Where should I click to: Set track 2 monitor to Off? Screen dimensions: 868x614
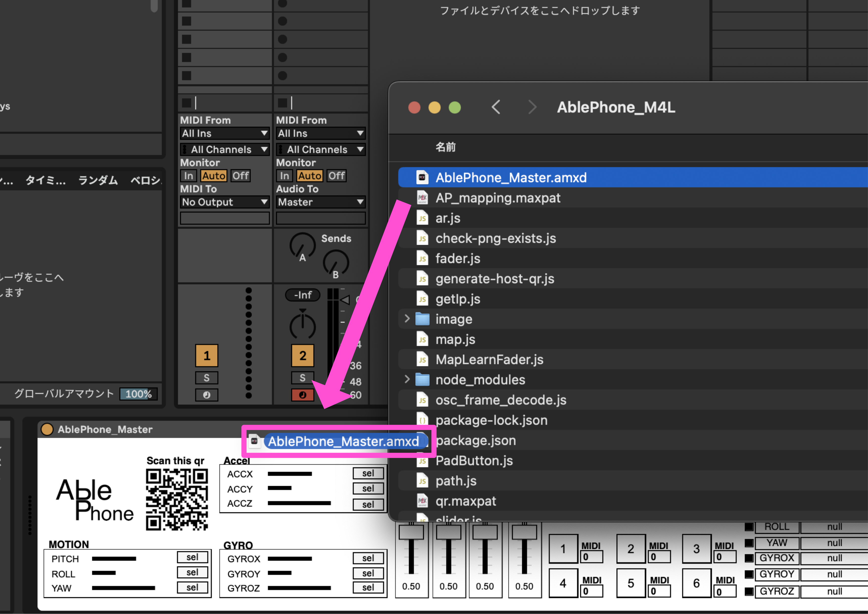[336, 176]
